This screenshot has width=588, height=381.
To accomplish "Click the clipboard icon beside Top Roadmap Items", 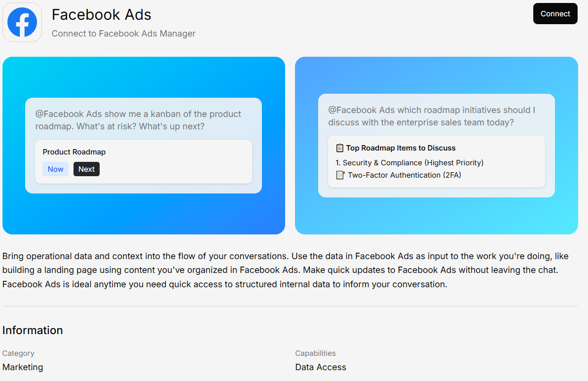I will (339, 148).
